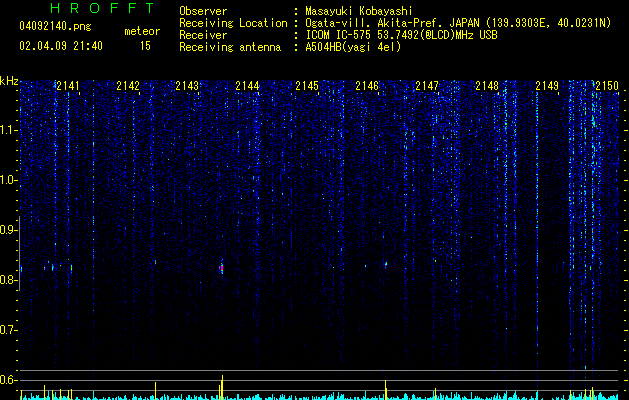Click the 2146 time marker
Image resolution: width=629 pixels, height=400 pixels.
pos(367,85)
